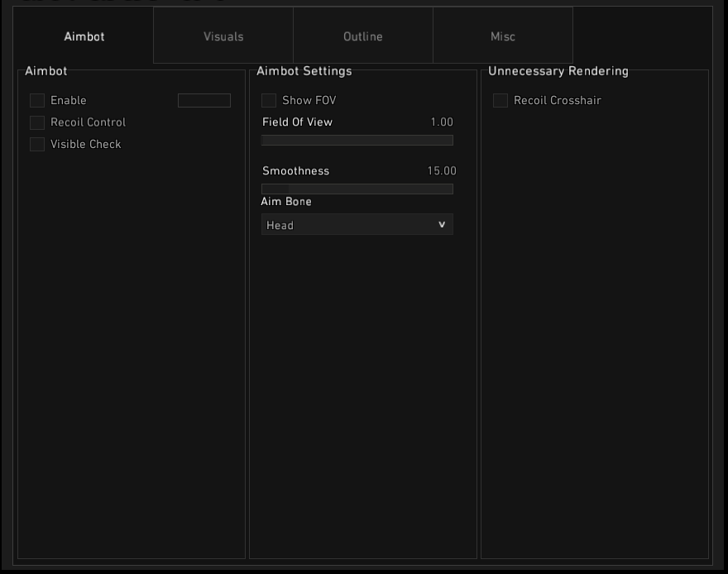Open the Aim Bone dropdown showing Head
Image resolution: width=728 pixels, height=574 pixels.
pyautogui.click(x=347, y=225)
